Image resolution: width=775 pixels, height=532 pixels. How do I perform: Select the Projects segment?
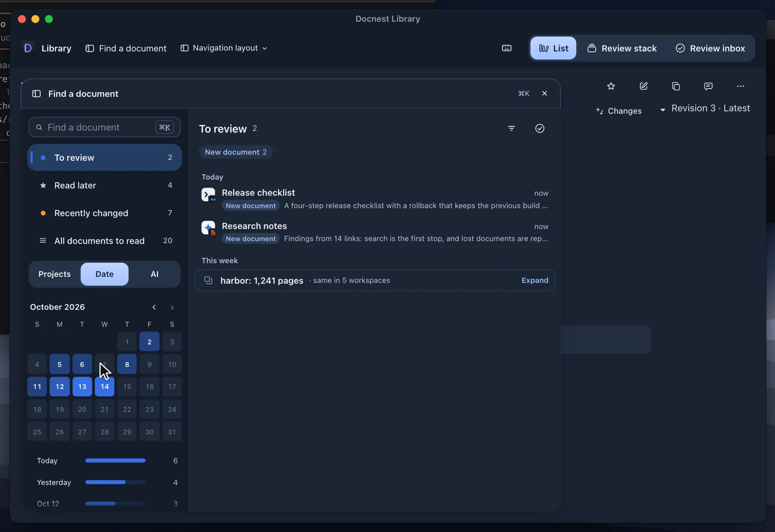click(x=55, y=274)
